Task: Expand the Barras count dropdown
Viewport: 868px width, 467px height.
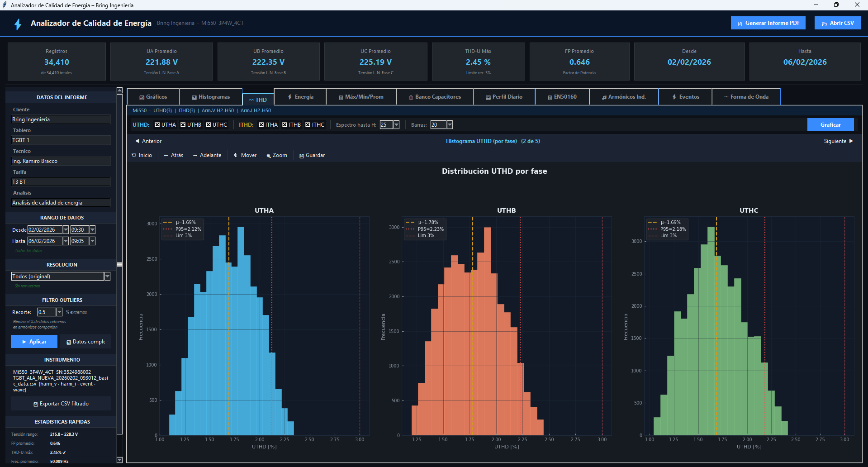Action: click(x=450, y=125)
